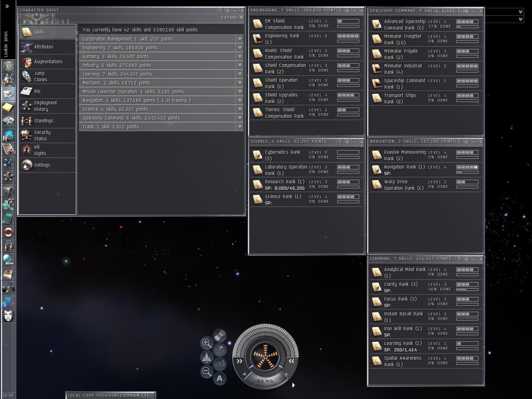Image resolution: width=532 pixels, height=399 pixels.
Task: Click Advanced Spaceship Command 17% progress bar
Action: [x=467, y=27]
